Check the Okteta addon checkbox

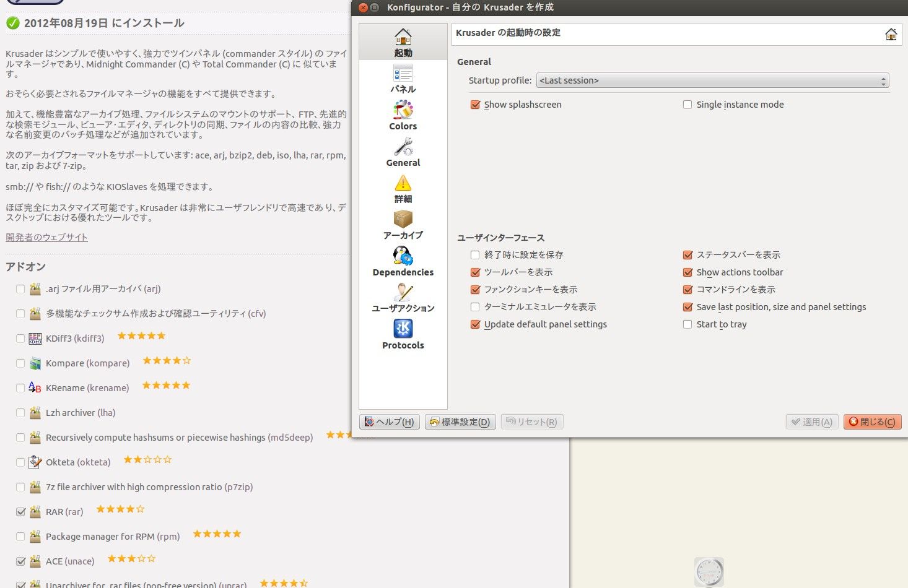tap(20, 462)
